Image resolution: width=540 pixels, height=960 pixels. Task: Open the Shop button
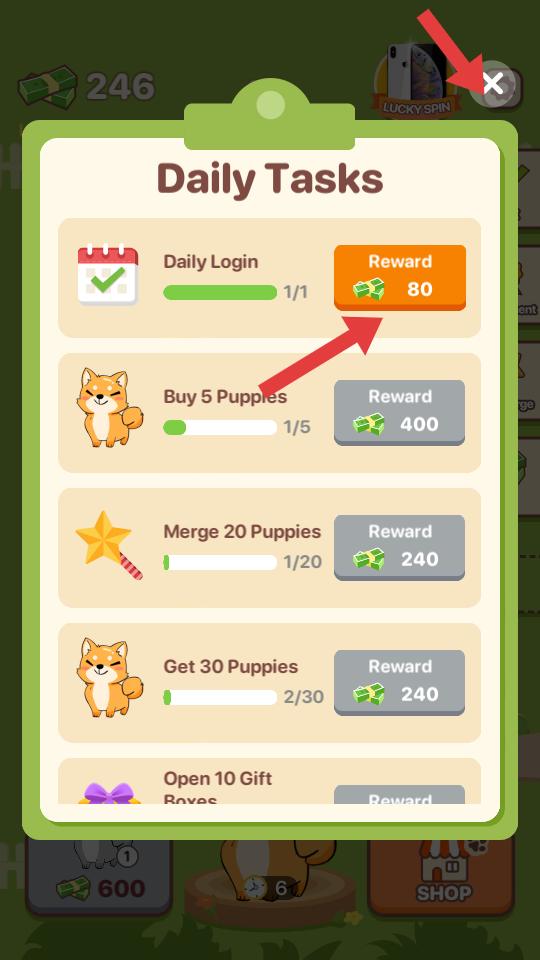pyautogui.click(x=441, y=876)
